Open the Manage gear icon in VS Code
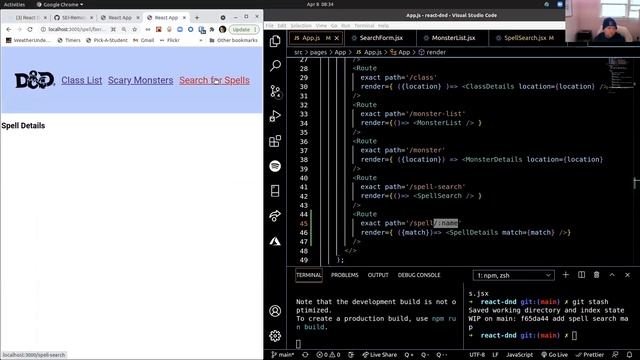640x360 pixels. [275, 336]
